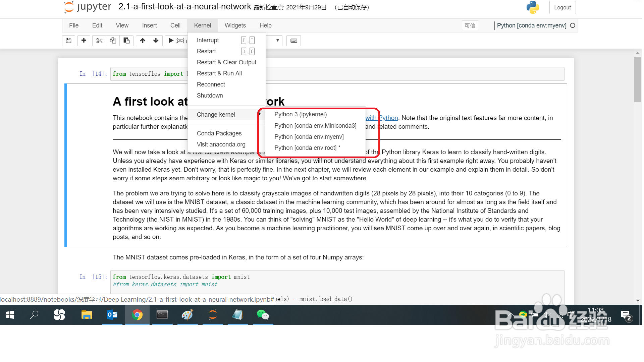Open Conda Packages entry
This screenshot has width=644, height=362.
tap(226, 133)
